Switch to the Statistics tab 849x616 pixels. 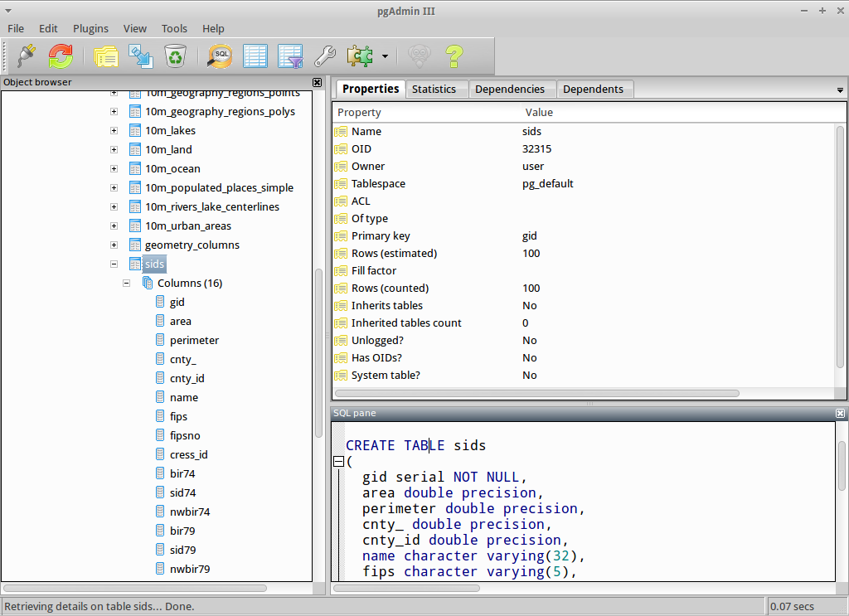(x=434, y=89)
